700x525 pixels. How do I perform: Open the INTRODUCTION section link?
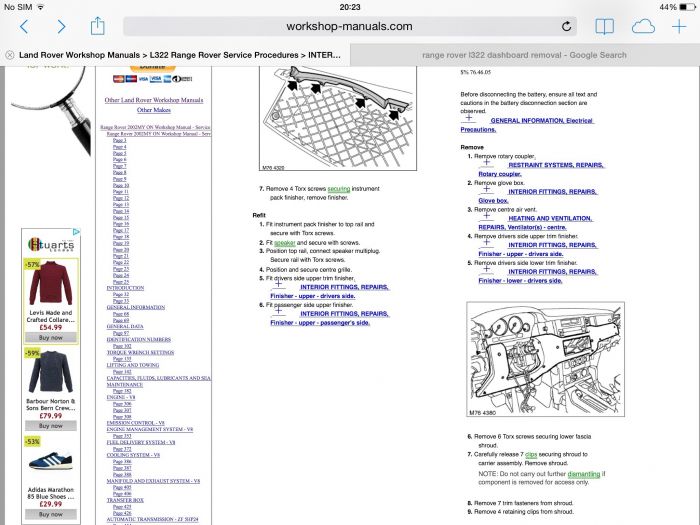pyautogui.click(x=125, y=288)
